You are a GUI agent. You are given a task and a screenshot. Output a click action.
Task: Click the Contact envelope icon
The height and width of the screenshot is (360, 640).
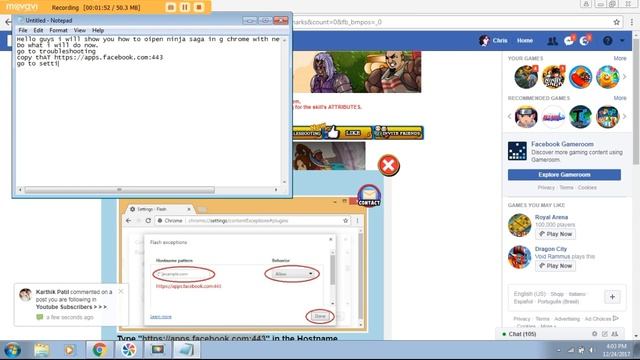pyautogui.click(x=369, y=196)
